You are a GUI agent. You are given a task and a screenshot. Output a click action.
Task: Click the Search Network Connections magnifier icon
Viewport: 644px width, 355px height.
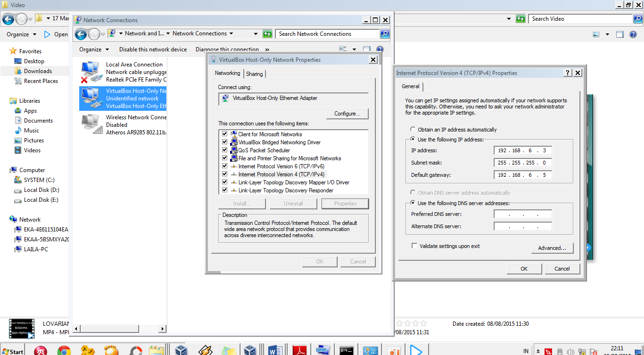tap(385, 34)
